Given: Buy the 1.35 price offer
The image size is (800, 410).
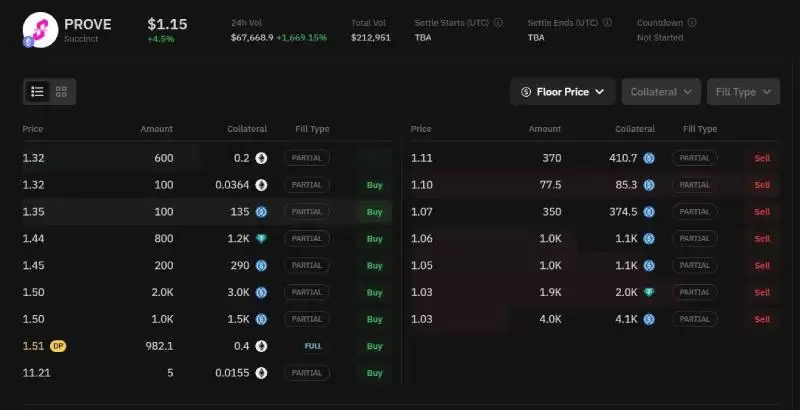Looking at the screenshot, I should pos(375,212).
